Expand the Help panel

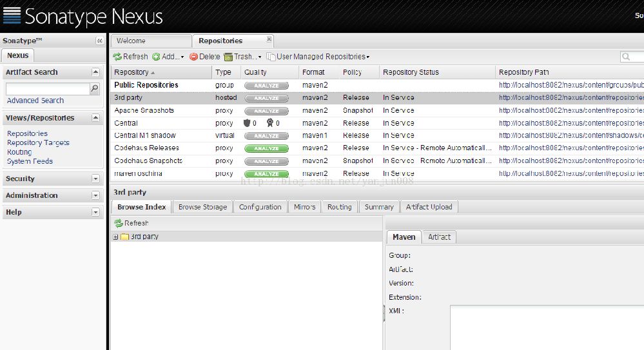95,212
